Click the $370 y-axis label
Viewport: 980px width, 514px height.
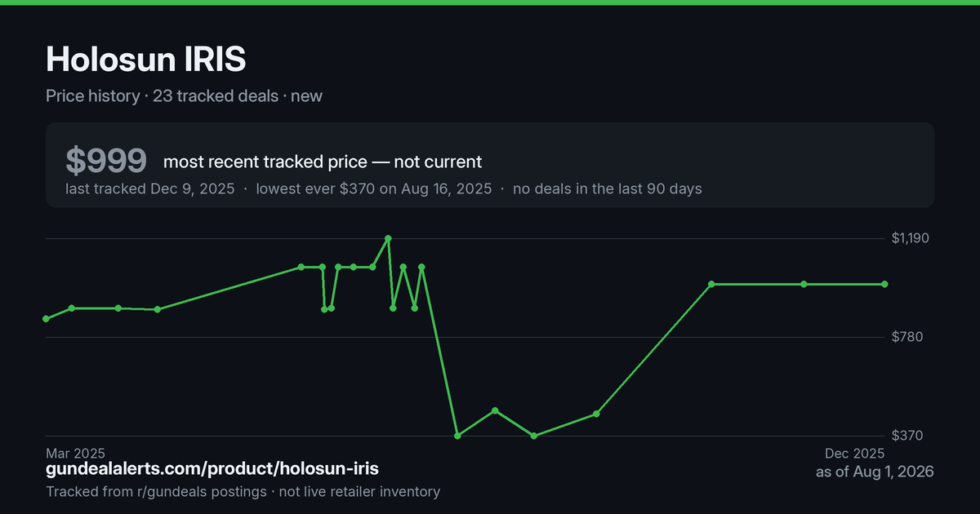pos(906,436)
